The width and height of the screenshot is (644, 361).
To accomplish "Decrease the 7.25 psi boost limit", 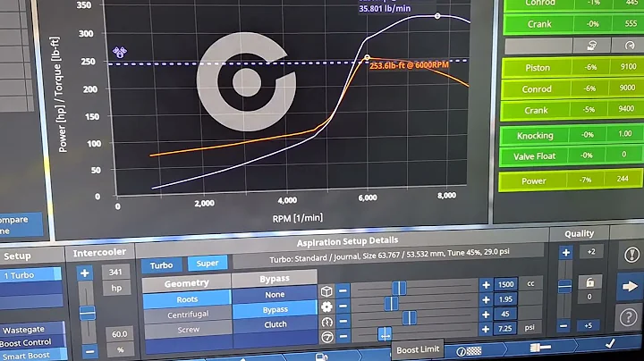I will click(343, 336).
